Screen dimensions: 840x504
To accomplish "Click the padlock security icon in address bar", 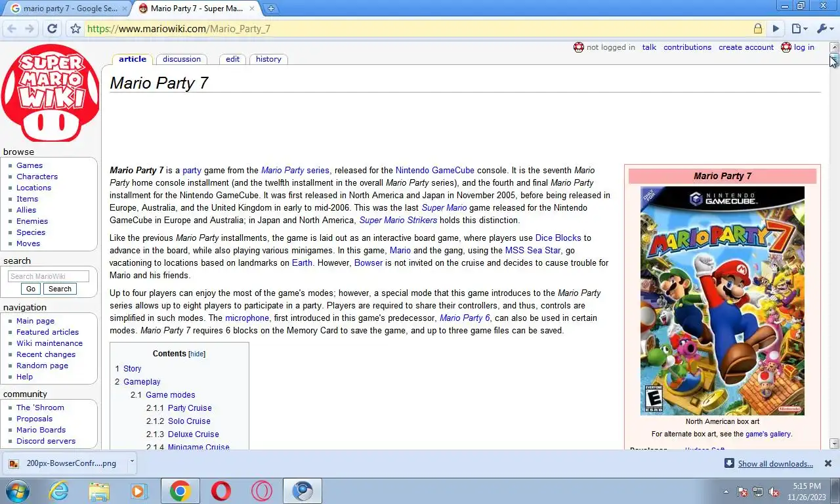I will [758, 29].
